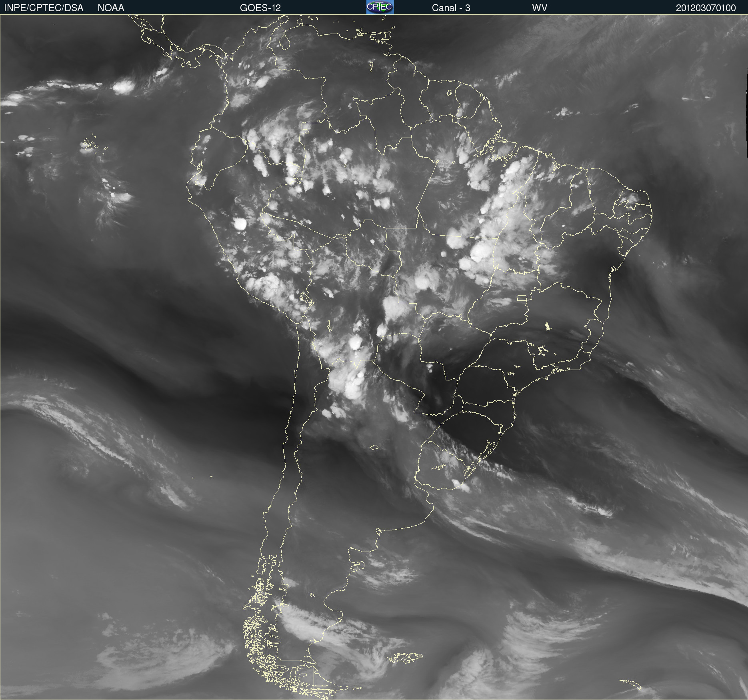Image resolution: width=748 pixels, height=700 pixels.
Task: Click the INPE/CPTEC/DSA header label
Action: coord(44,8)
